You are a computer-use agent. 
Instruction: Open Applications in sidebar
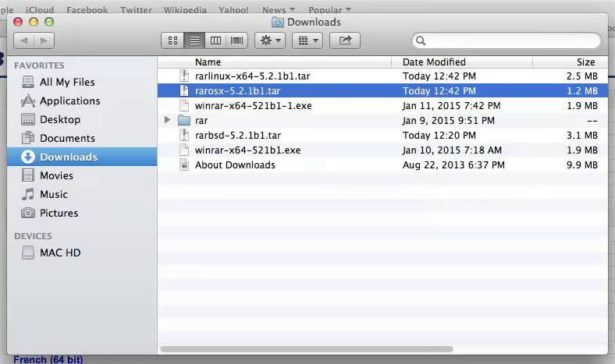tap(82, 101)
